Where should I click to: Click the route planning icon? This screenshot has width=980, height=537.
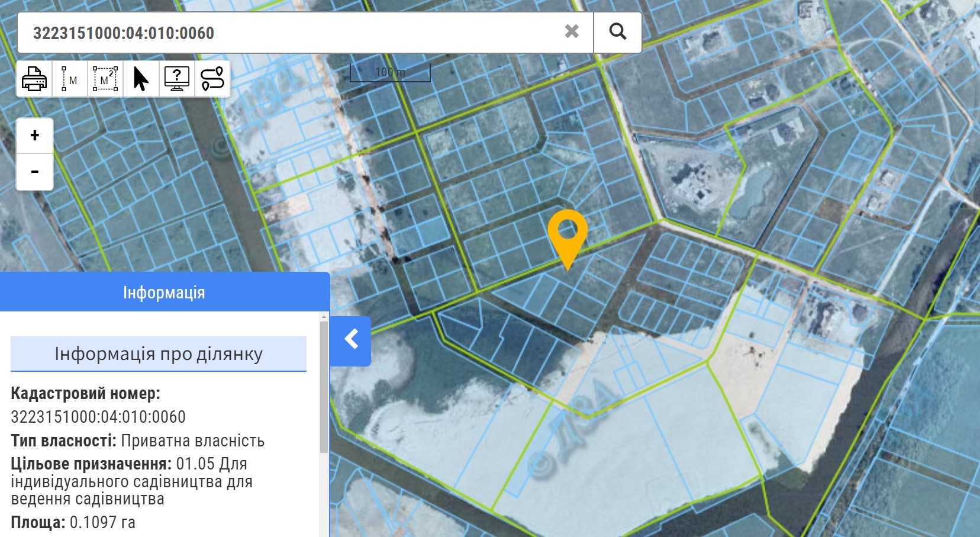coord(212,79)
